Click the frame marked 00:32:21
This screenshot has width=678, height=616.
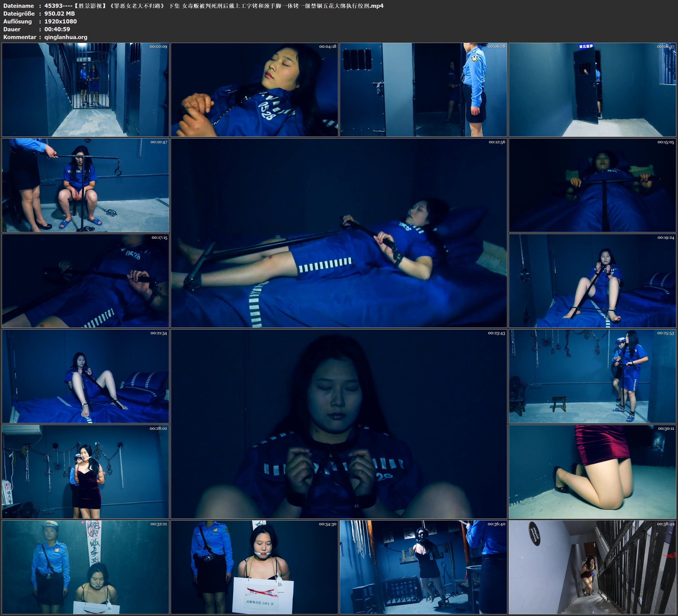tap(85, 567)
